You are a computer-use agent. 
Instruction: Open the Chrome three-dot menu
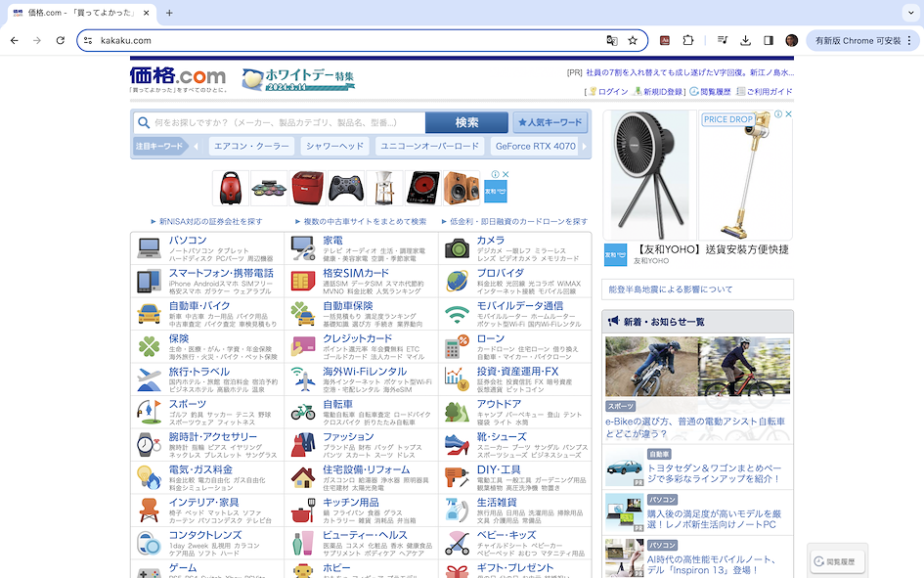point(909,41)
